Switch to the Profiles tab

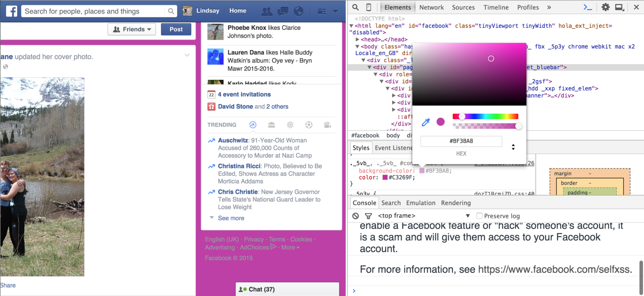[x=528, y=7]
